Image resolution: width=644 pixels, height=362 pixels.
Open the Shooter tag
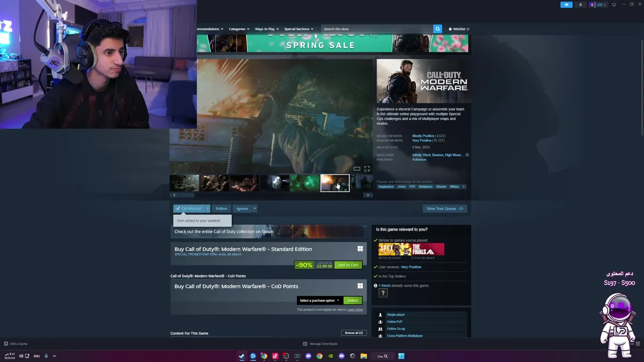(x=441, y=187)
